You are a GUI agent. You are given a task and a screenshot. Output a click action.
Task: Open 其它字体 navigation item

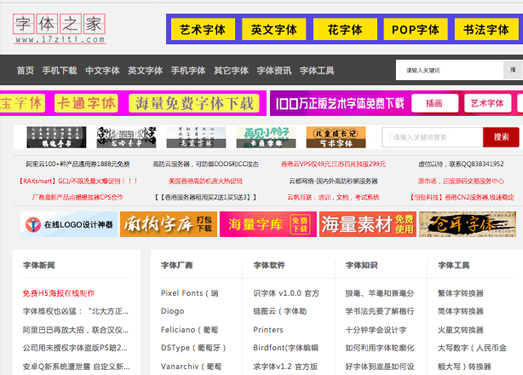point(231,70)
